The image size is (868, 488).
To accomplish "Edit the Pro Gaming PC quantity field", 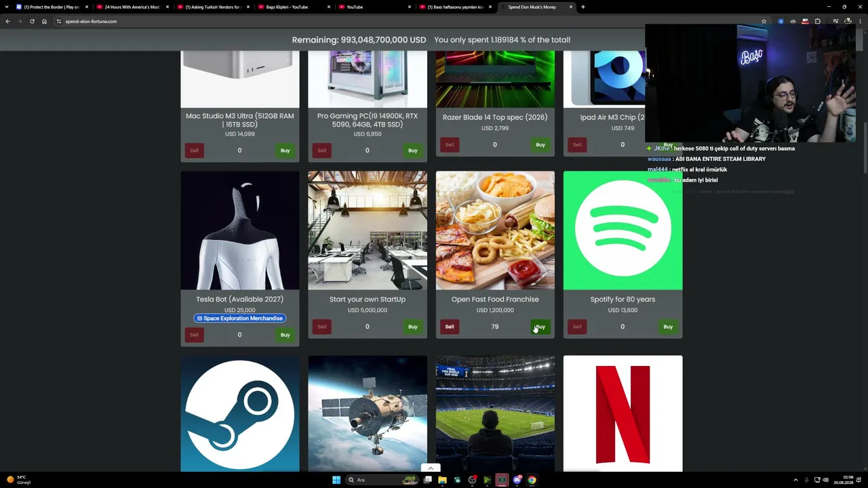I will click(x=367, y=150).
